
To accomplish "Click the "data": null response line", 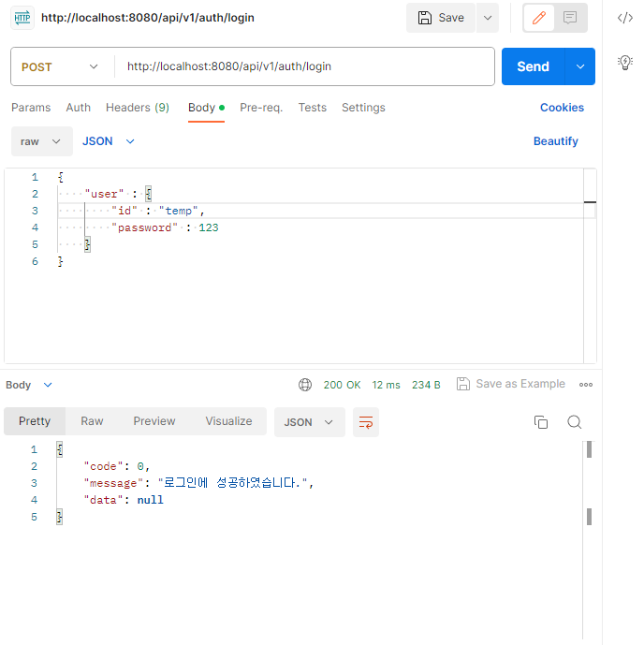I will click(124, 500).
